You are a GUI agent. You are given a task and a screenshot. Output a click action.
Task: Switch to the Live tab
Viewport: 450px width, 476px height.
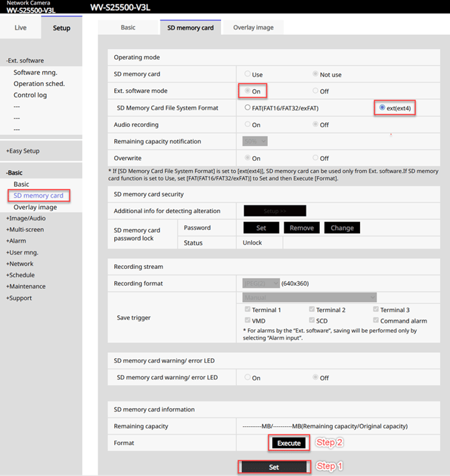coord(20,28)
